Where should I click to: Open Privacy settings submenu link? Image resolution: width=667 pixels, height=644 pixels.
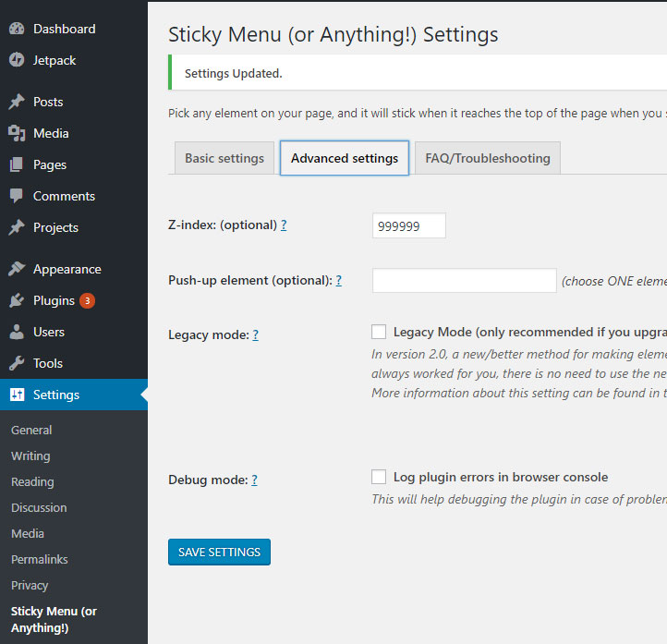30,585
